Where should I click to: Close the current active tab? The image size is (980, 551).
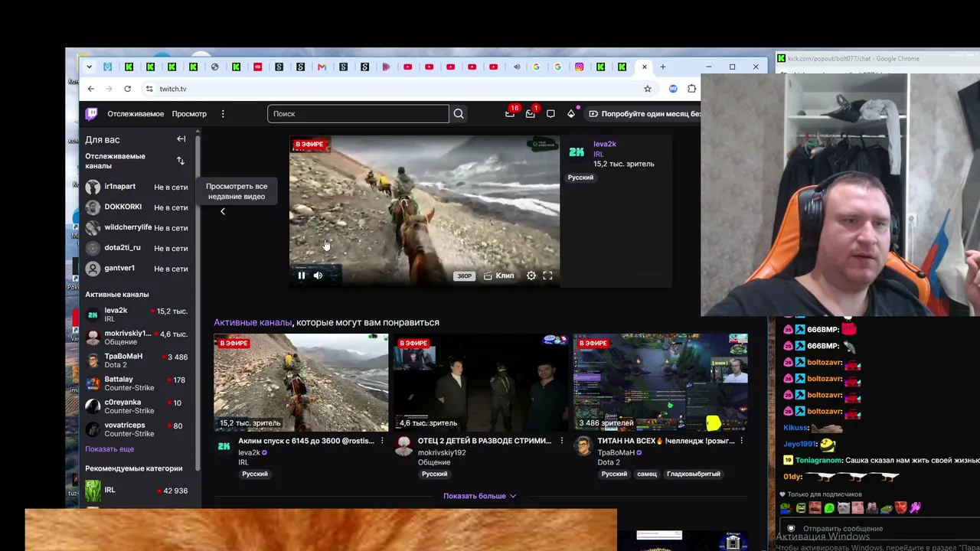coord(644,67)
